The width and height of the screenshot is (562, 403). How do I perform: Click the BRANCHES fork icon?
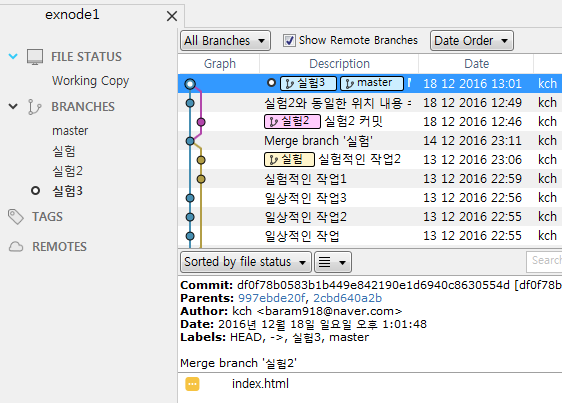(x=34, y=107)
